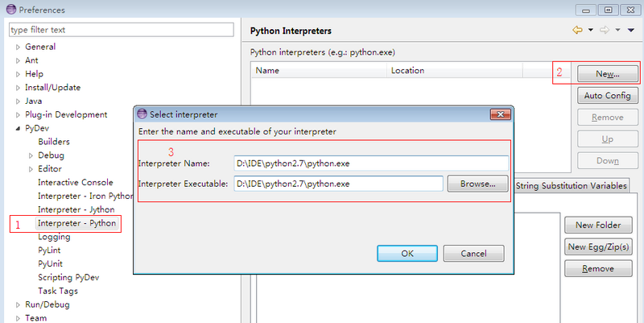Select the Interactive Console item
Image resolution: width=644 pixels, height=323 pixels.
pyautogui.click(x=75, y=183)
